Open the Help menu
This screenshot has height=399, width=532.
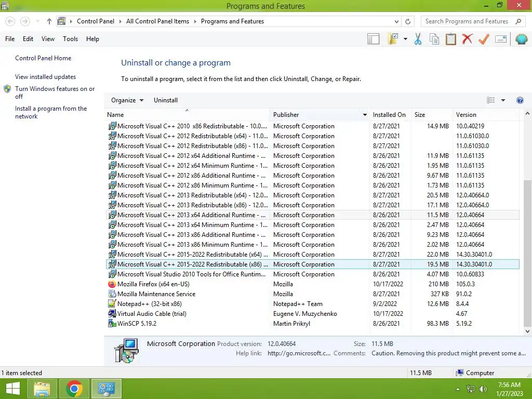tap(92, 39)
